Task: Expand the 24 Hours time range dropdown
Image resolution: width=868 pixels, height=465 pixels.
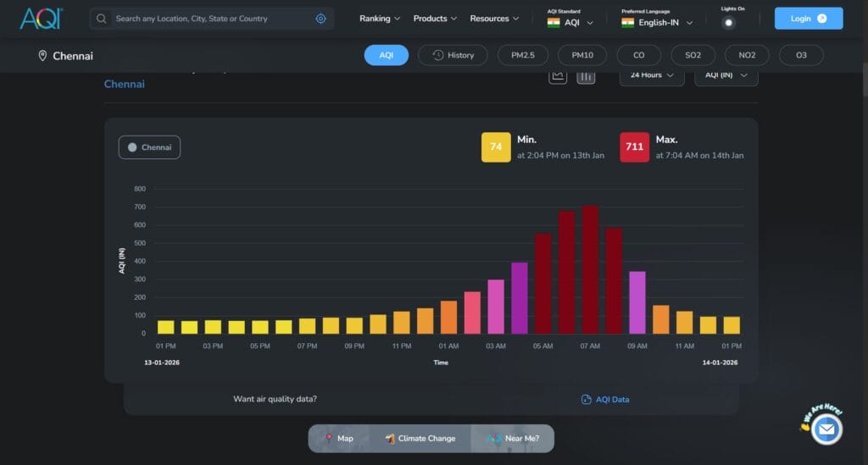Action: (x=652, y=75)
